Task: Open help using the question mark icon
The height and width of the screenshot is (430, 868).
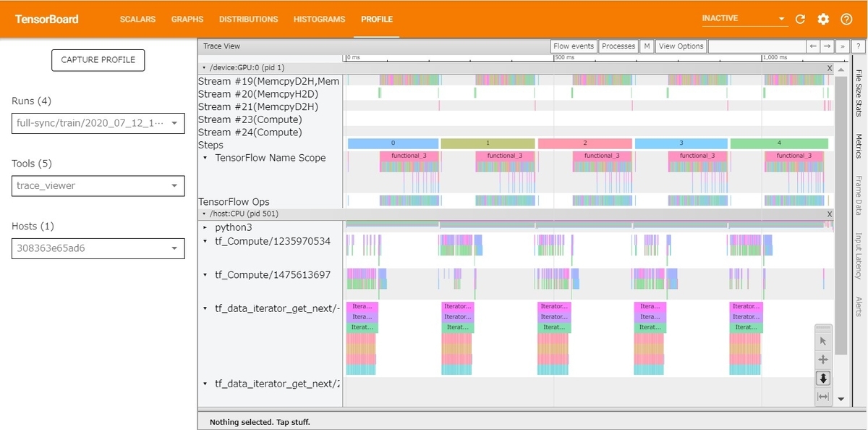Action: click(846, 19)
